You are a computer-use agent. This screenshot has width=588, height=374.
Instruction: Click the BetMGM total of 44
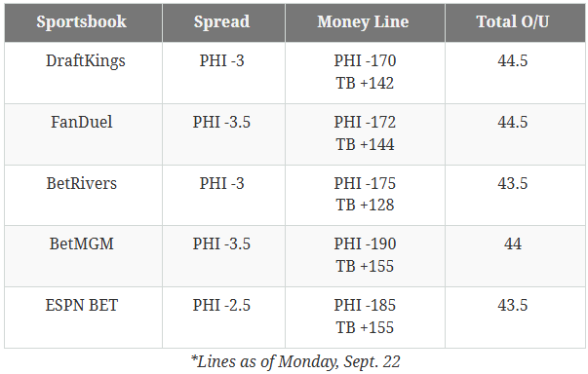513,244
